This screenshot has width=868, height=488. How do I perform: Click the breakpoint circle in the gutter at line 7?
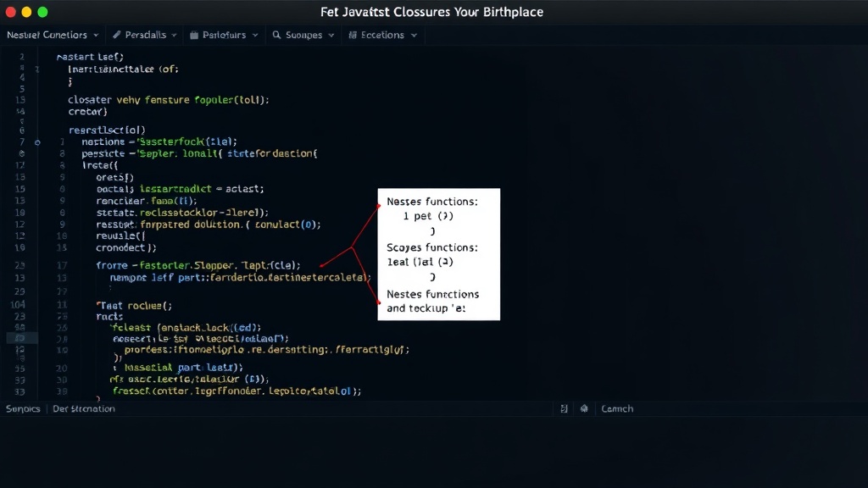click(37, 142)
